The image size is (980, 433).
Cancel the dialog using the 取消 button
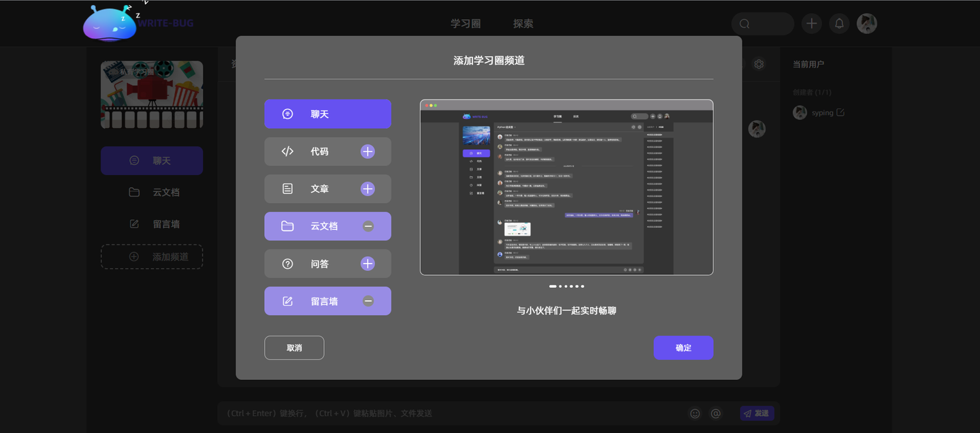click(x=294, y=347)
